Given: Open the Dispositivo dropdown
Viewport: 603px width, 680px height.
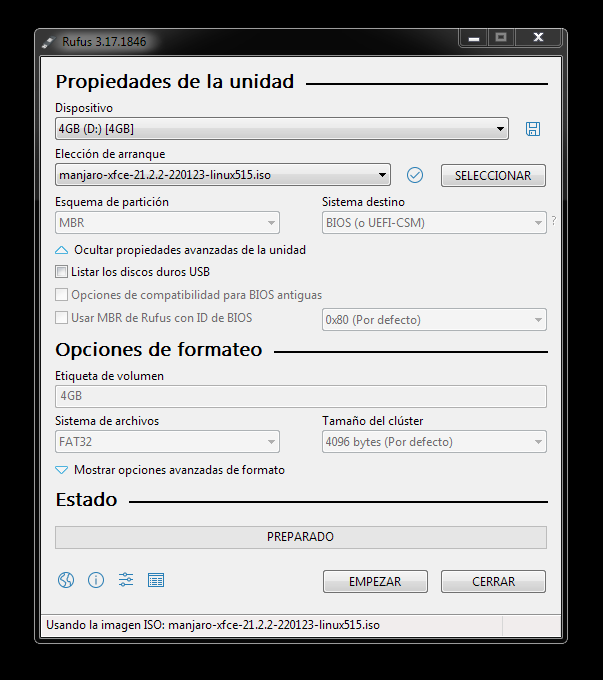Looking at the screenshot, I should click(x=282, y=129).
